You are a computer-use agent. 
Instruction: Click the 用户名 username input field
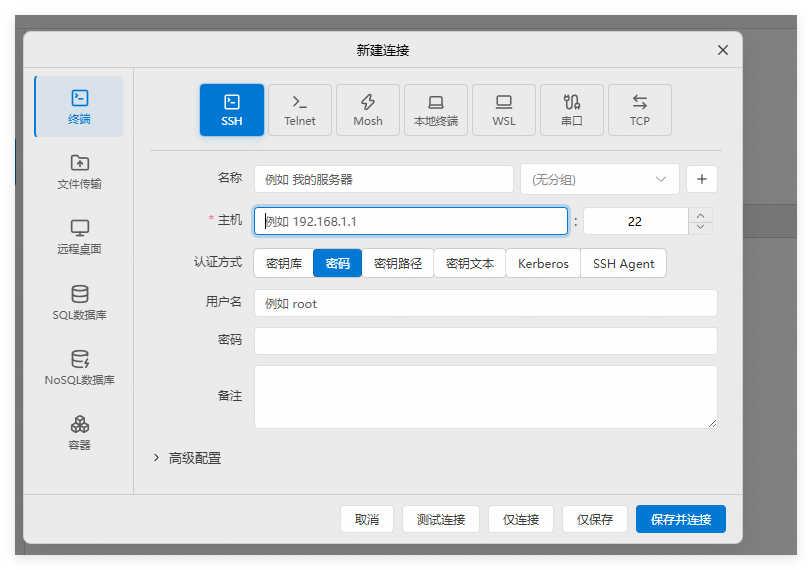(x=485, y=303)
